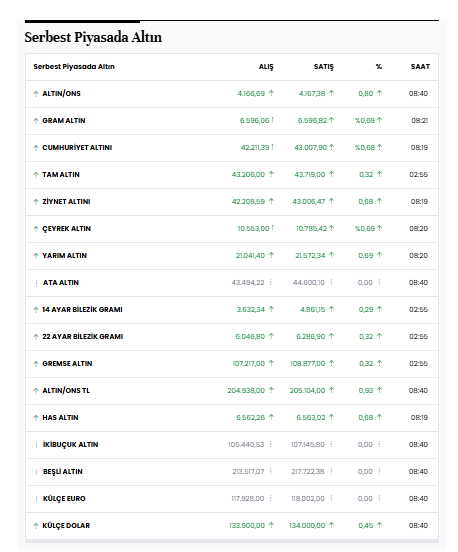Click the trend arrow before GRAM ALTIN

(x=36, y=121)
